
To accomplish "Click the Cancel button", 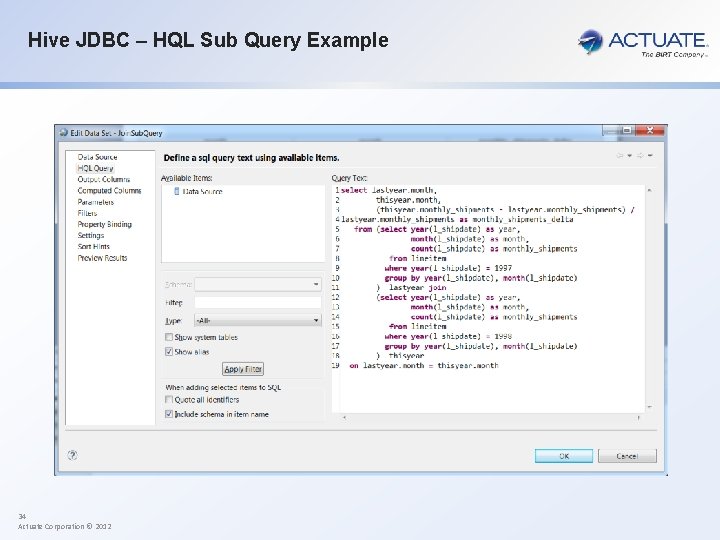I will point(627,456).
